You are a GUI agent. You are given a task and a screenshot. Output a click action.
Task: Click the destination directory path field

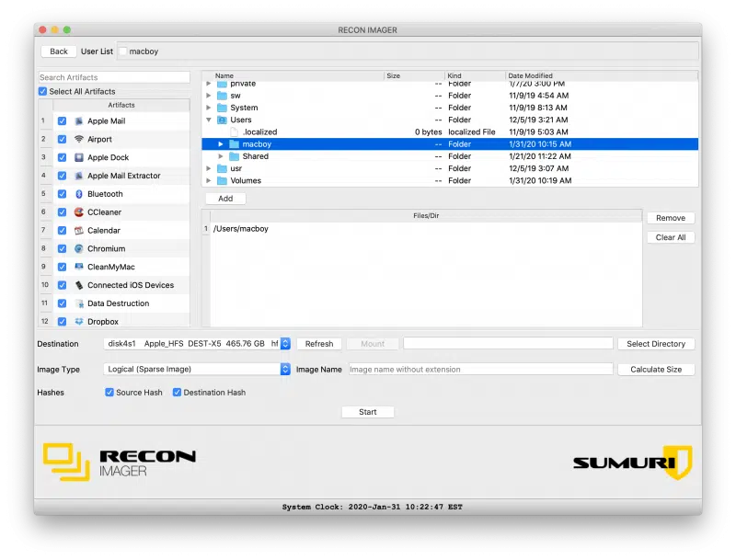[x=508, y=344]
